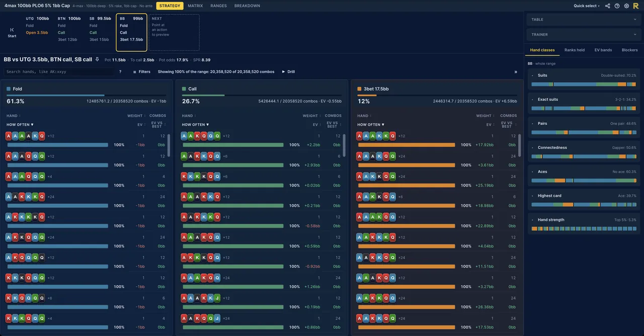644x336 pixels.
Task: Click the Call column scrollbar
Action: click(344, 145)
